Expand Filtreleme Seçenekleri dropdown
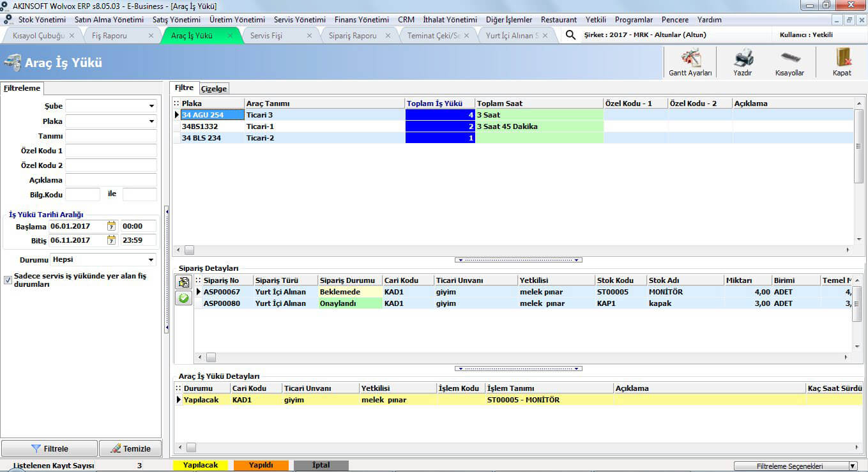Screen dimensions: 868x472 pyautogui.click(x=852, y=466)
